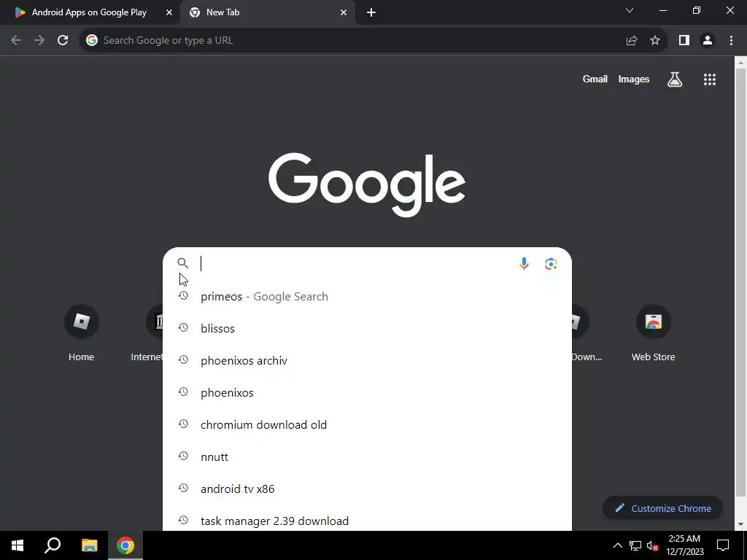Open the Gmail link
747x560 pixels.
pos(595,79)
